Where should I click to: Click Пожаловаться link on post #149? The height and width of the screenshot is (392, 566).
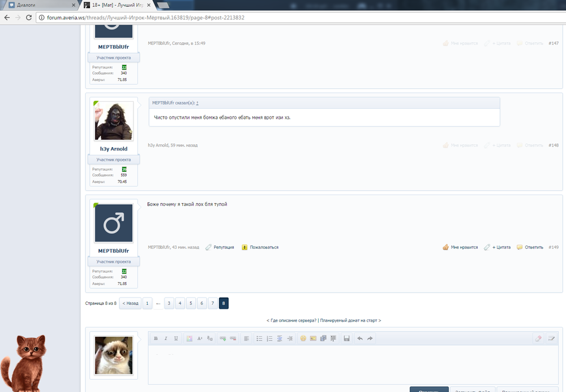tap(260, 247)
